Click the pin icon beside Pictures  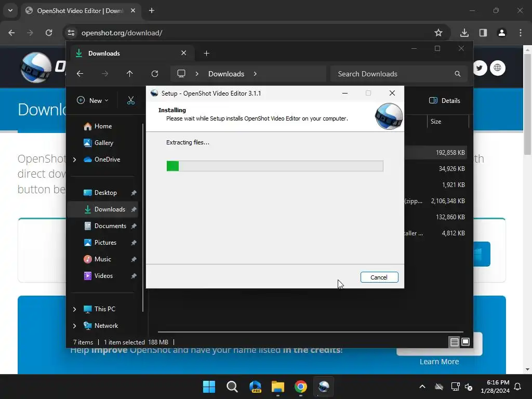pos(134,243)
